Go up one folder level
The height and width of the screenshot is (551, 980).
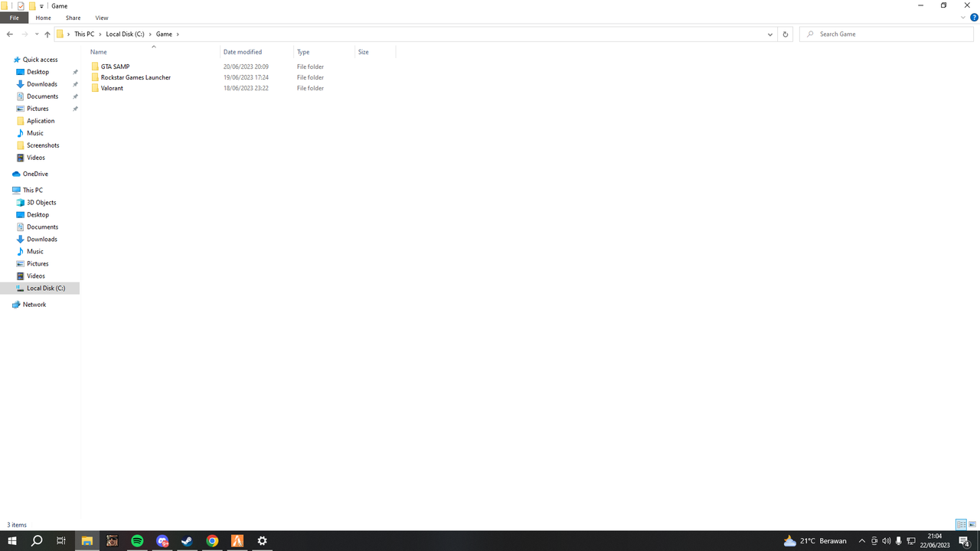47,34
